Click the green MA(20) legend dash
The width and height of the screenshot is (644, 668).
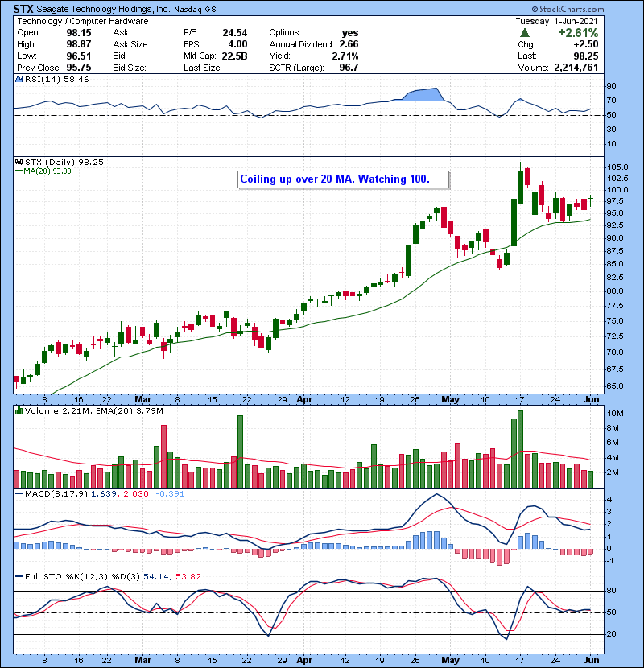click(19, 171)
